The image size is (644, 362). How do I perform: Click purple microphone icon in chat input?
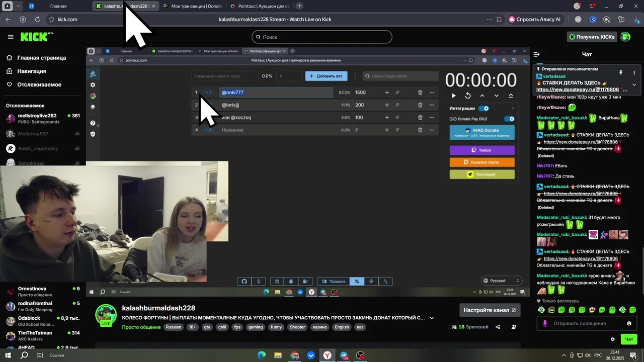545,323
